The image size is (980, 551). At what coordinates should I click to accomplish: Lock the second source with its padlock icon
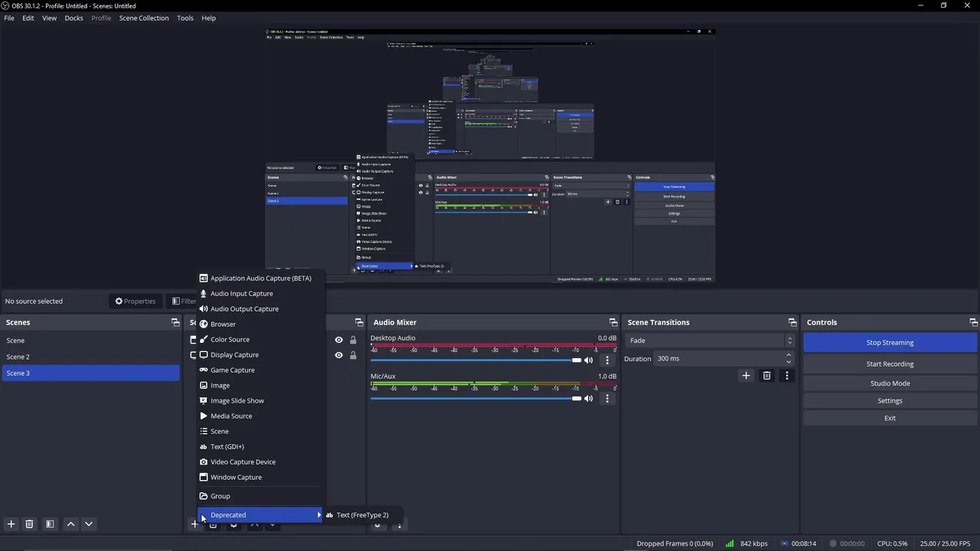point(353,355)
